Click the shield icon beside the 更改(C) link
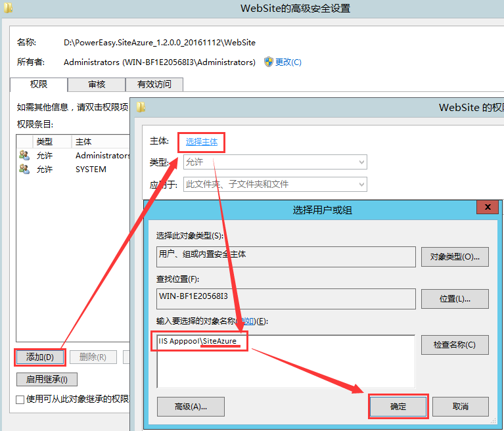This screenshot has height=431, width=504. coord(268,62)
